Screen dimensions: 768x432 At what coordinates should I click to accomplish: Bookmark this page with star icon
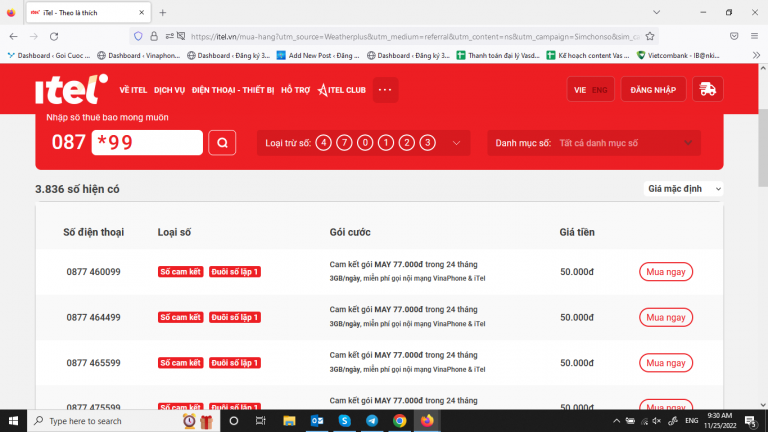point(650,36)
